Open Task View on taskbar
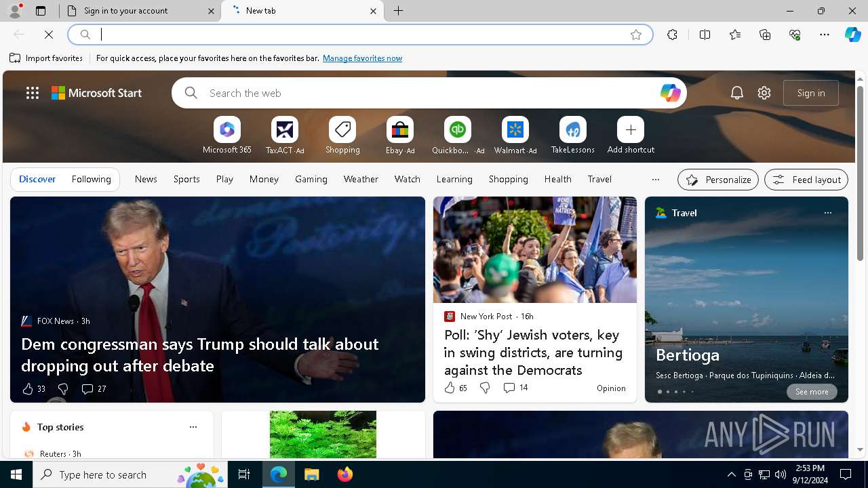Image resolution: width=868 pixels, height=488 pixels. click(x=244, y=474)
